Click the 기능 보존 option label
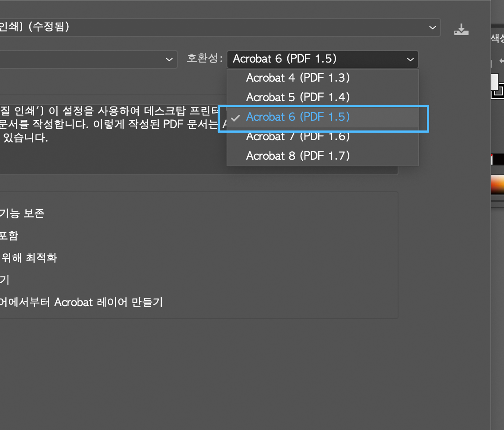The width and height of the screenshot is (504, 430). point(22,213)
